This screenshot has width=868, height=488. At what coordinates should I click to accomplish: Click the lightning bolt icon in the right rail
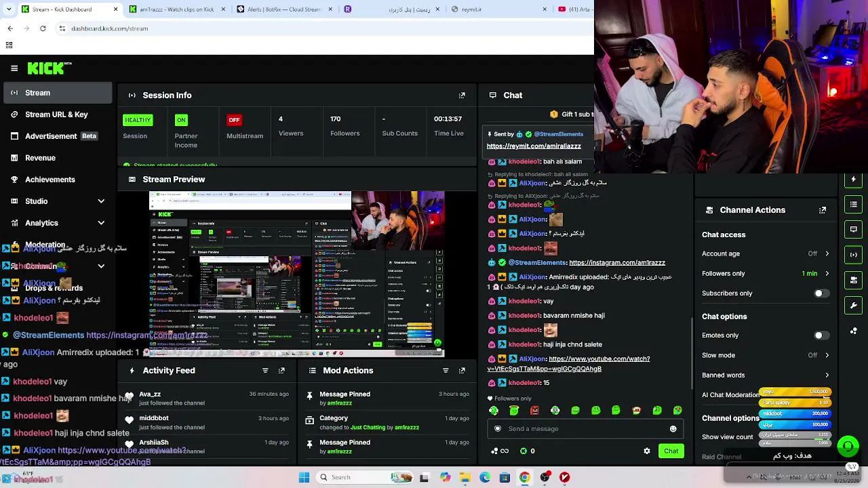[x=853, y=180]
